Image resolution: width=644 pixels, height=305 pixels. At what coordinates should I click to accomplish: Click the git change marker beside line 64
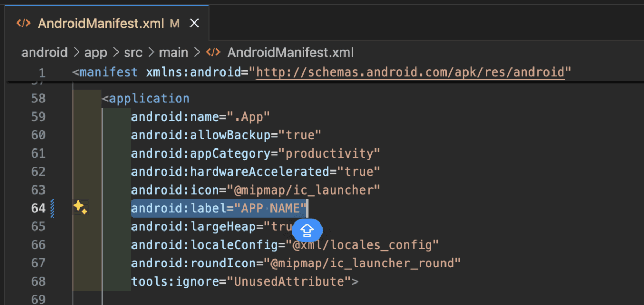pyautogui.click(x=53, y=208)
